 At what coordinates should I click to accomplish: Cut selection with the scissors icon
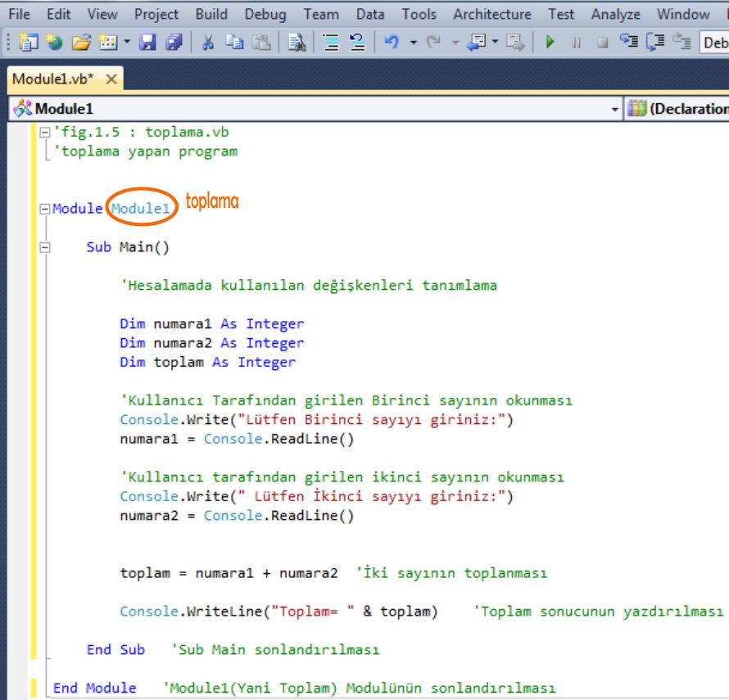click(x=208, y=43)
